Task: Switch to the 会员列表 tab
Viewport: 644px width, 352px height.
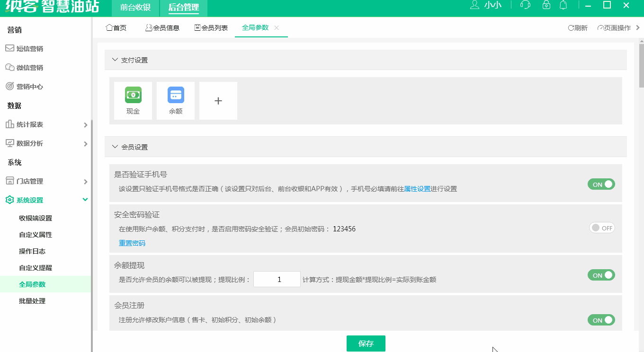Action: [x=211, y=27]
